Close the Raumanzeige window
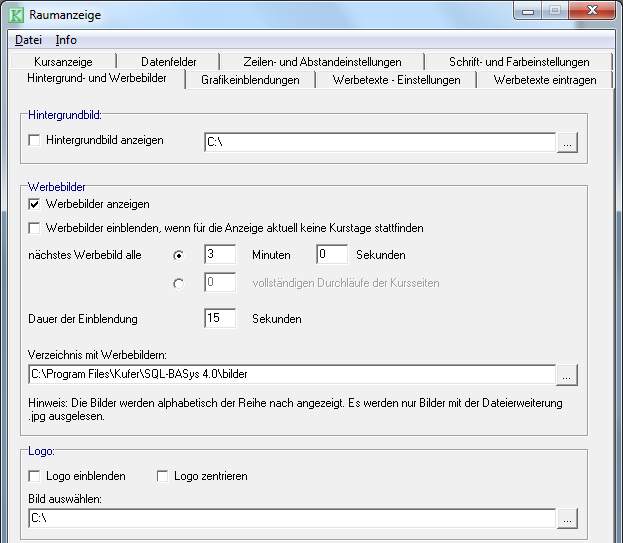Screen dimensions: 623x543 592,10
